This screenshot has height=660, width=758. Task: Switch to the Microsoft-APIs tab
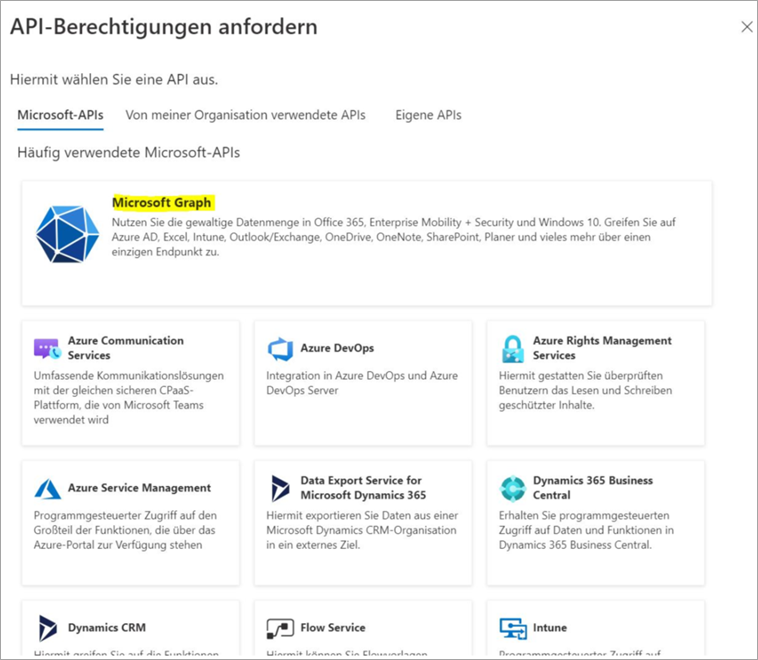click(x=60, y=115)
